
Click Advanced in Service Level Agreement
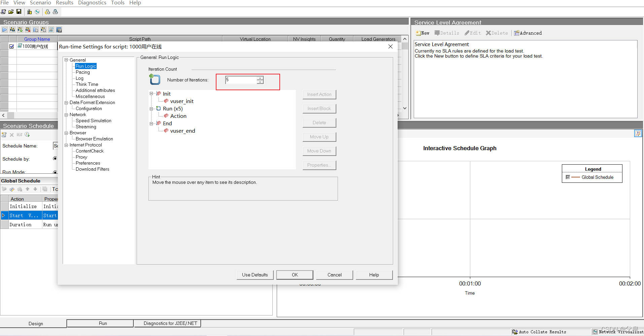click(528, 33)
